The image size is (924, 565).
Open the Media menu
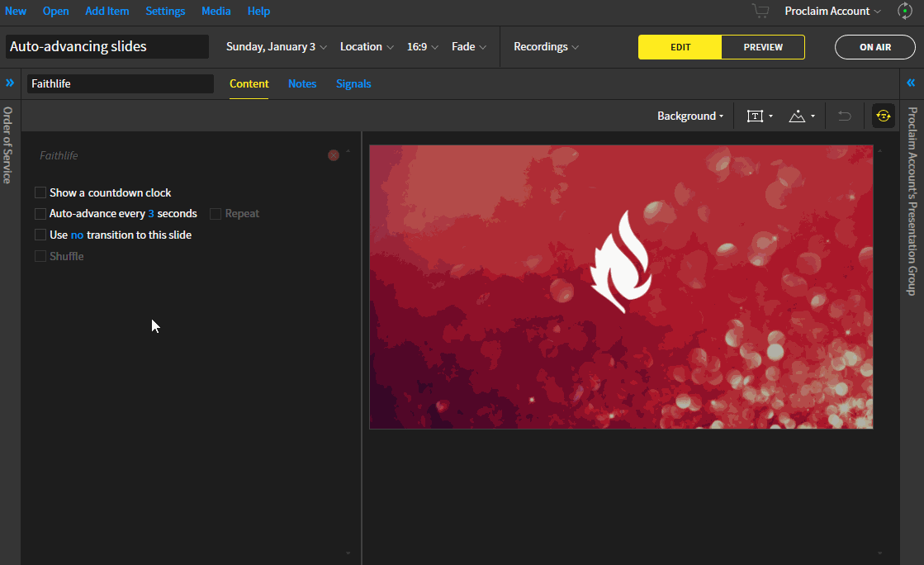216,12
